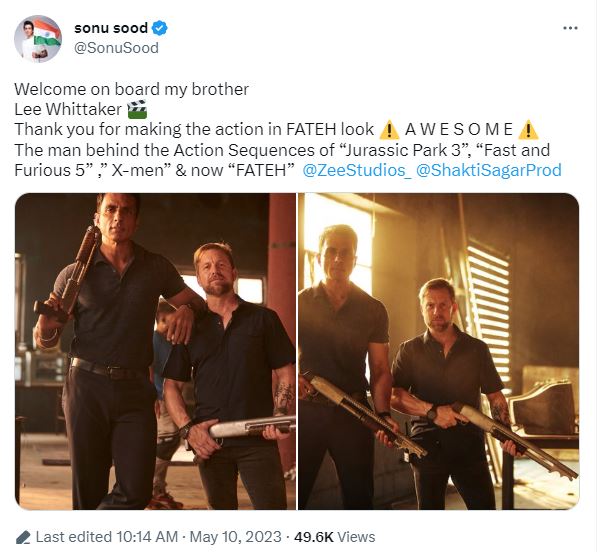Follow the @ZeeStudios_ mention link

[x=355, y=170]
